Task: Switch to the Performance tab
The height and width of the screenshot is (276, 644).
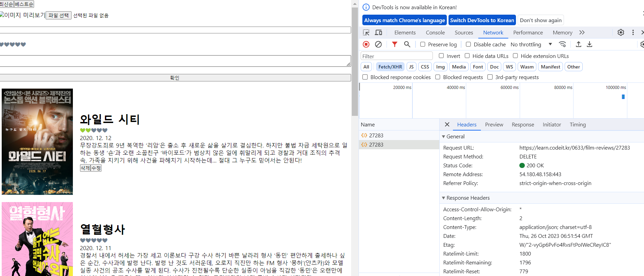Action: point(528,33)
